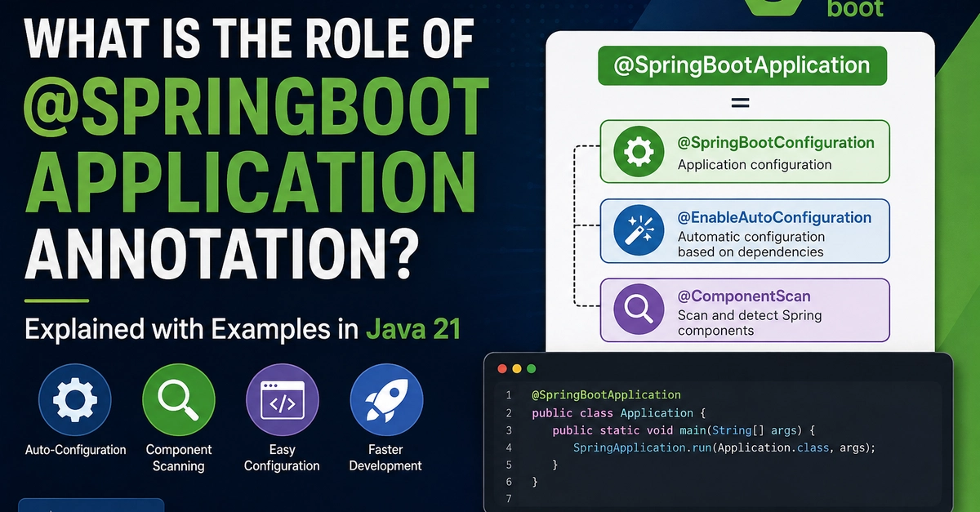Click the 'boot' logo text at top

855,9
